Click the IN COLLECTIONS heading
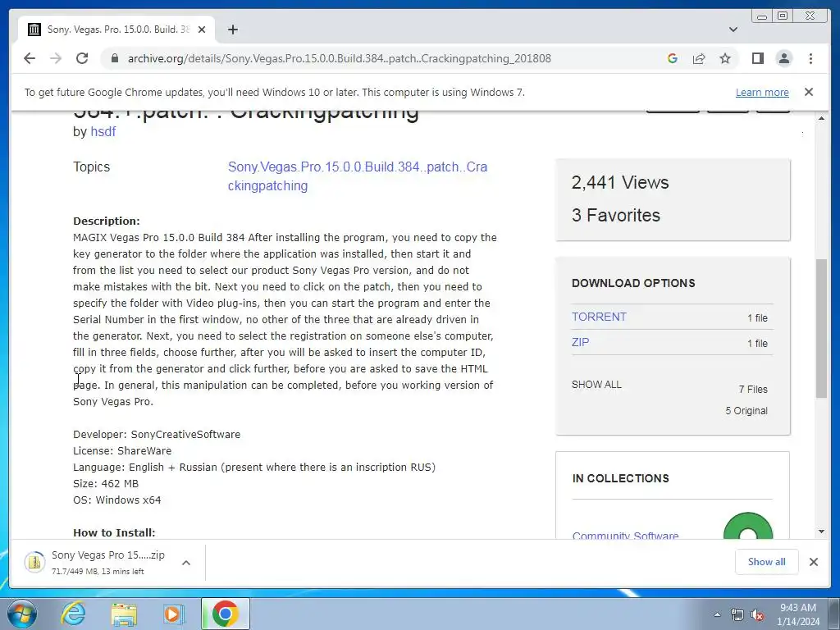840x630 pixels. [x=620, y=478]
